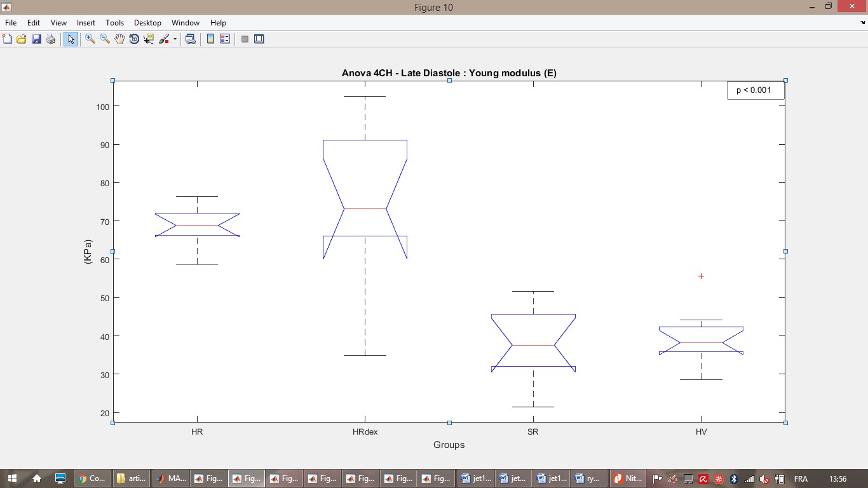The width and height of the screenshot is (868, 488).
Task: Open Chrome from the Windows taskbar
Action: click(91, 478)
